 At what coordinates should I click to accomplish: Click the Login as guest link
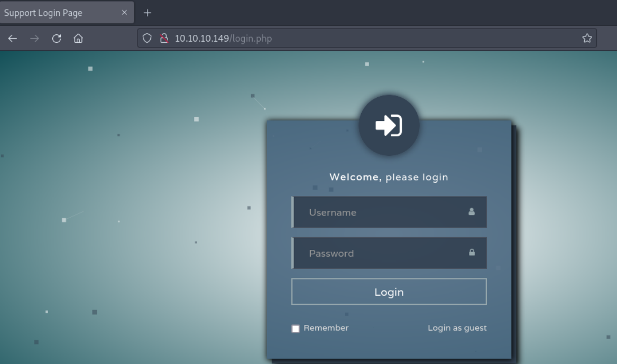click(x=457, y=328)
